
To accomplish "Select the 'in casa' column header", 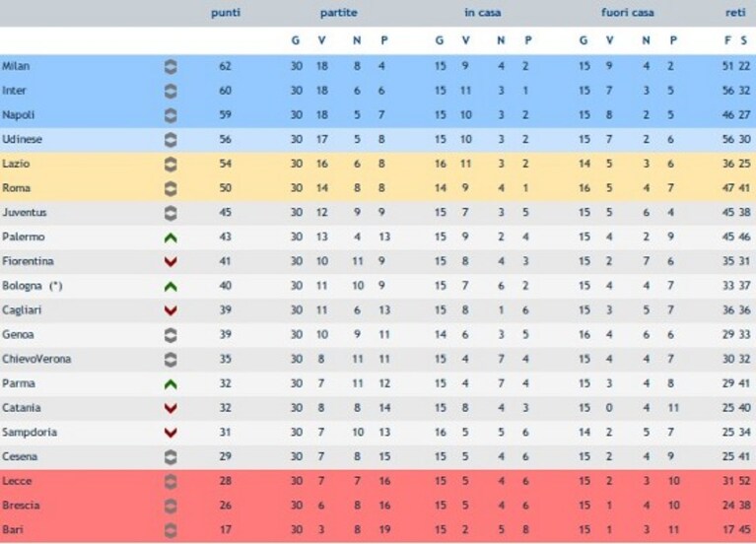I will tap(483, 13).
